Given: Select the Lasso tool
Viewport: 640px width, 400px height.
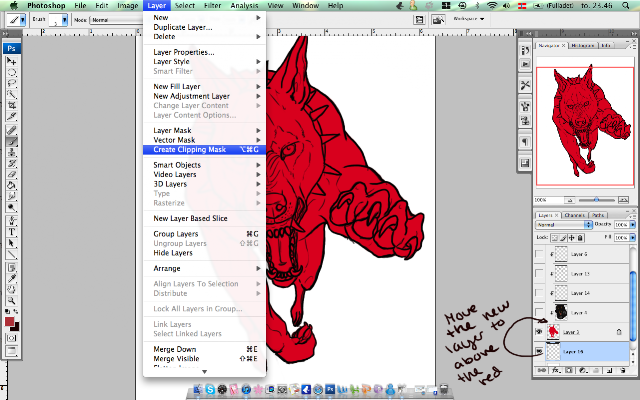Looking at the screenshot, I should pyautogui.click(x=11, y=83).
